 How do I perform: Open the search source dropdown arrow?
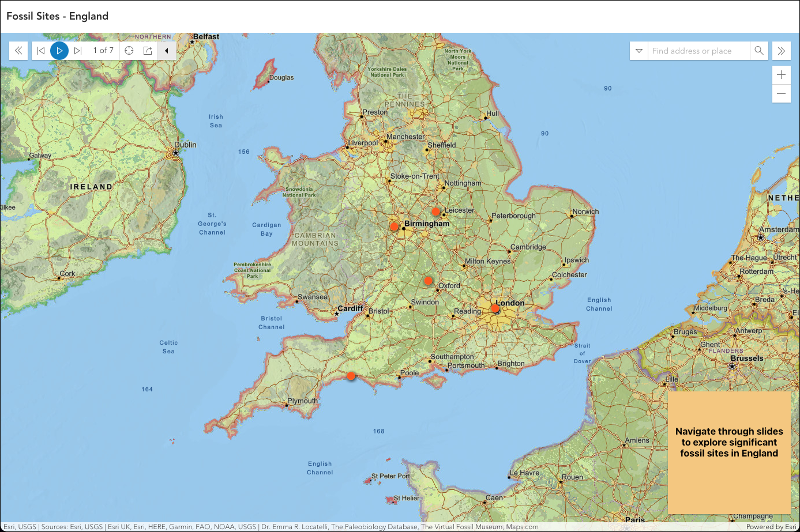639,51
